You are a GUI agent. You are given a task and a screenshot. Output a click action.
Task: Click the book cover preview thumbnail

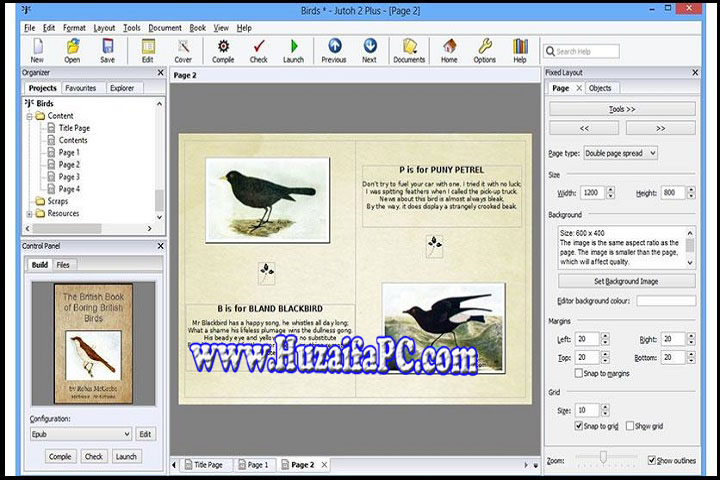click(x=94, y=344)
